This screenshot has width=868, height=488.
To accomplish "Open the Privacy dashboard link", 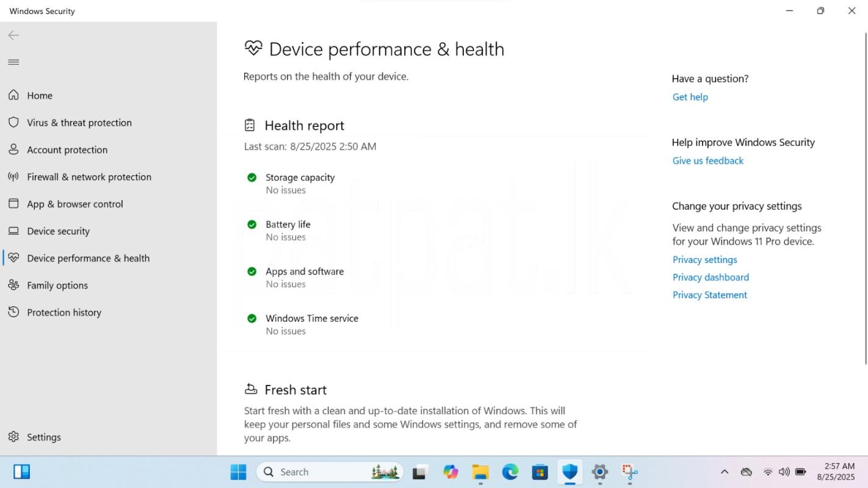I will click(x=711, y=277).
